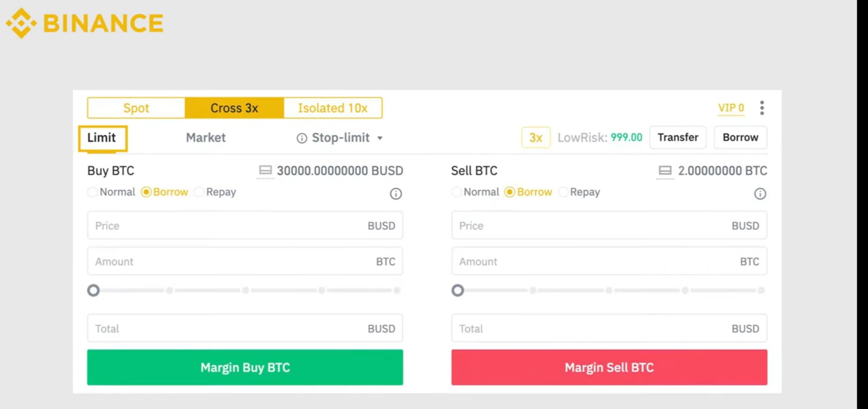Select Borrow mode under Sell BTC
The width and height of the screenshot is (868, 409).
(528, 192)
